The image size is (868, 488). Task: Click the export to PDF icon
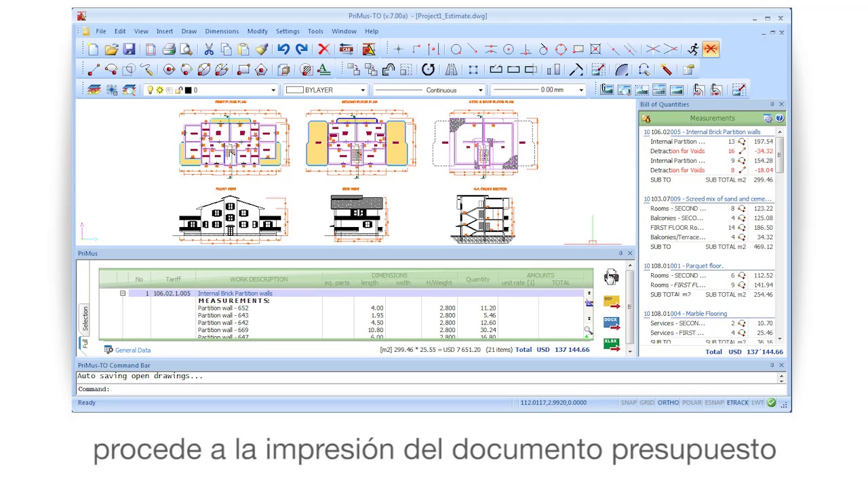[698, 89]
